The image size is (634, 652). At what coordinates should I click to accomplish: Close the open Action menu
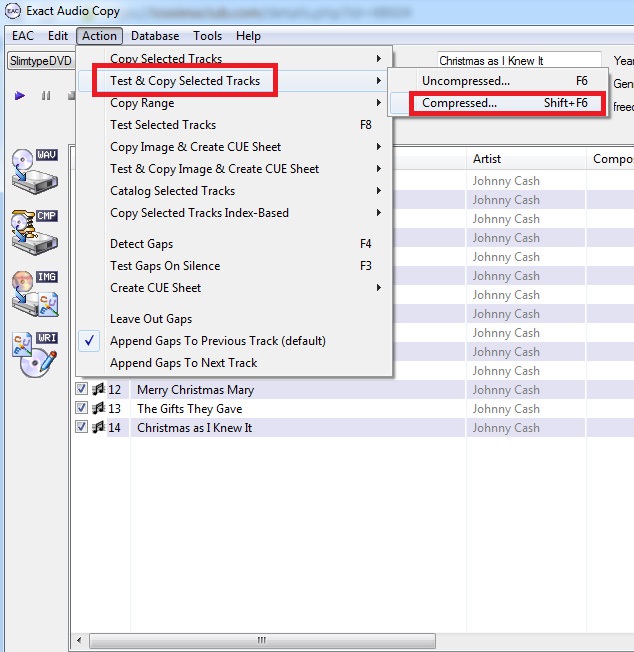click(x=99, y=36)
